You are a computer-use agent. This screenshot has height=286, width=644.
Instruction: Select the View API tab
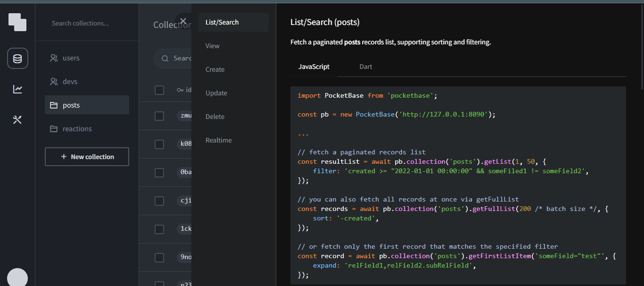(x=233, y=46)
